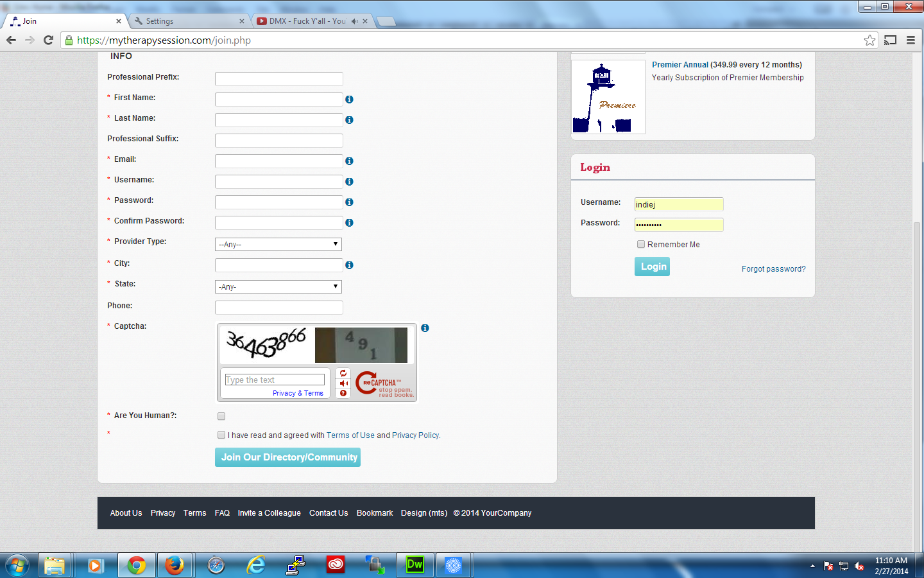Open the Provider Type dropdown
The image size is (924, 578).
(x=278, y=245)
